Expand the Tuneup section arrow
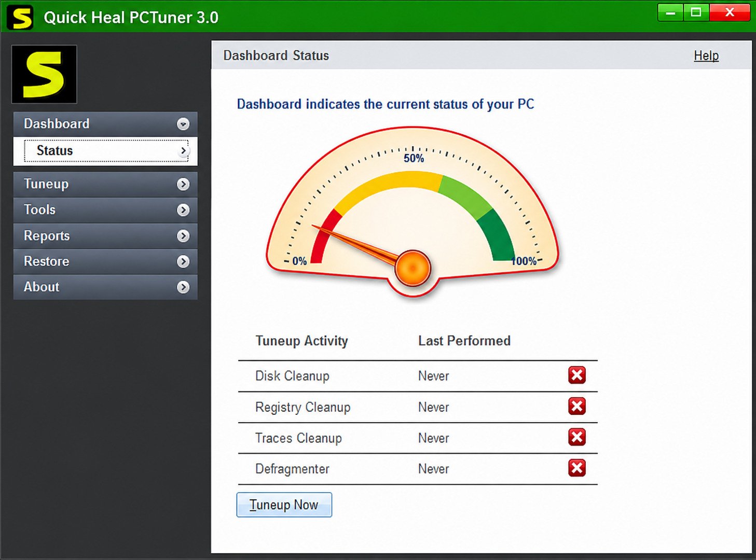Image resolution: width=756 pixels, height=560 pixels. tap(183, 184)
